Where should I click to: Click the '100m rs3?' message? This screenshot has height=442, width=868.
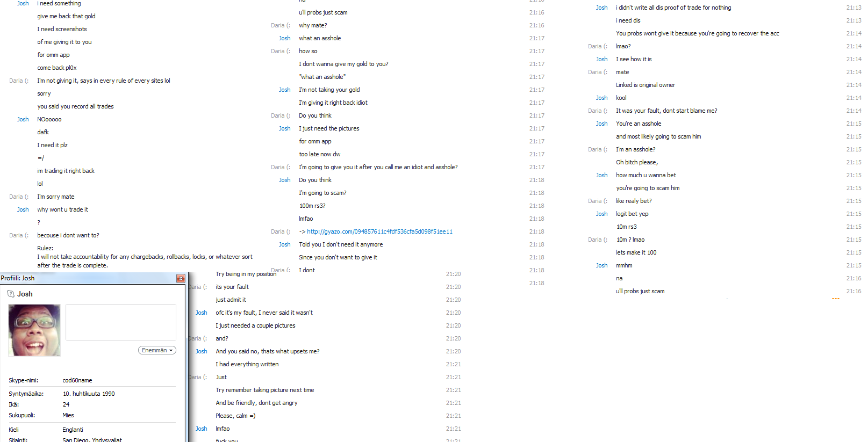[312, 206]
